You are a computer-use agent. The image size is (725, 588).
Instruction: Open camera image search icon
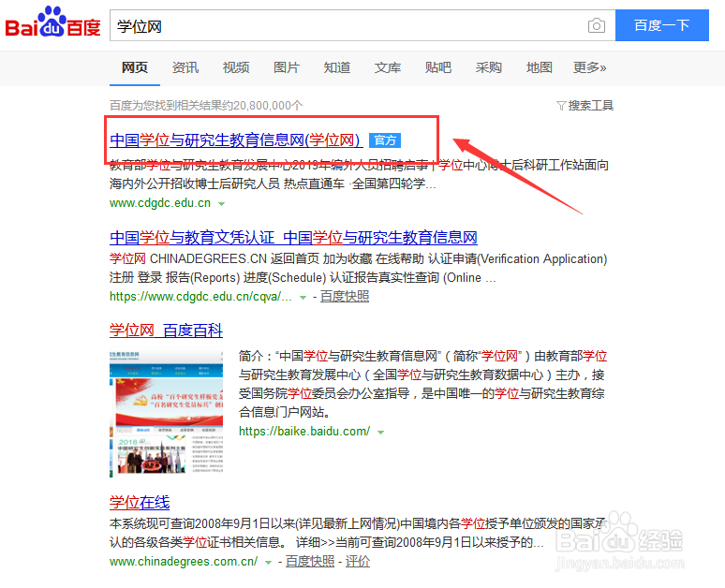coord(597,25)
